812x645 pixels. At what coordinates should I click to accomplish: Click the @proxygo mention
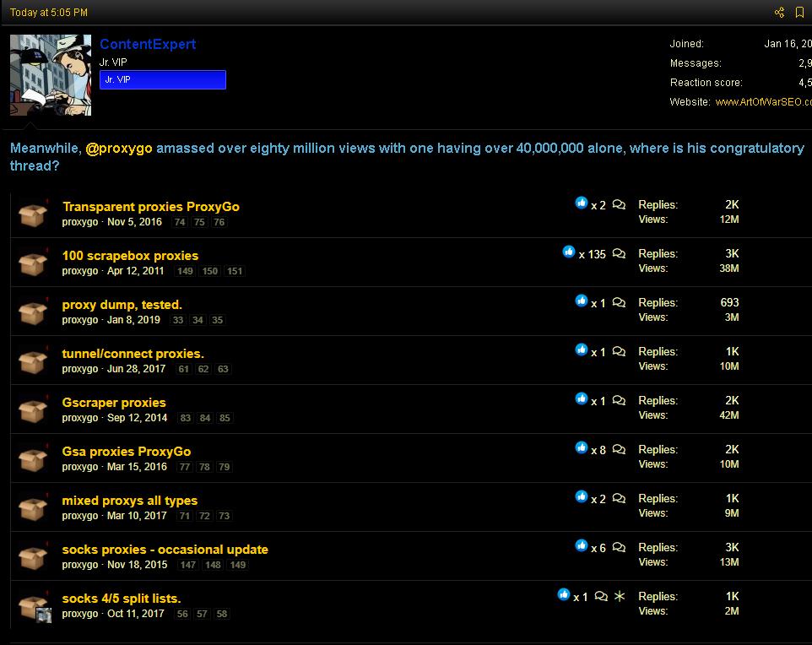pos(118,149)
